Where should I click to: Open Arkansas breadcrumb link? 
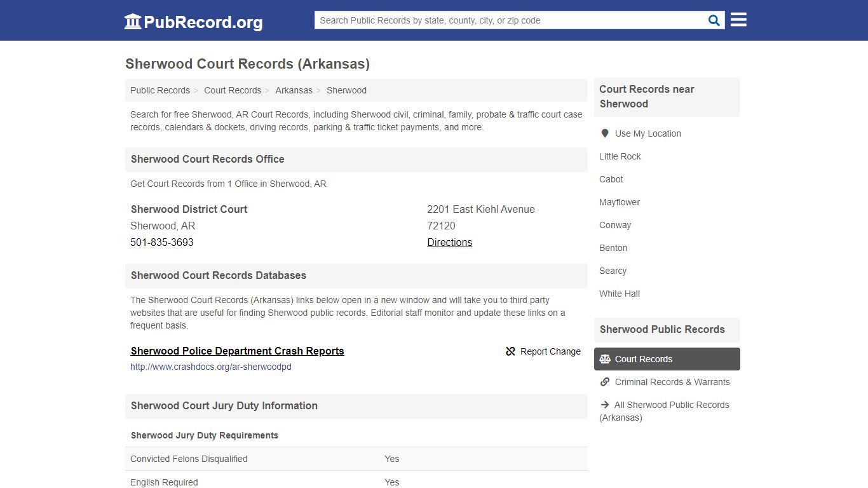(294, 90)
